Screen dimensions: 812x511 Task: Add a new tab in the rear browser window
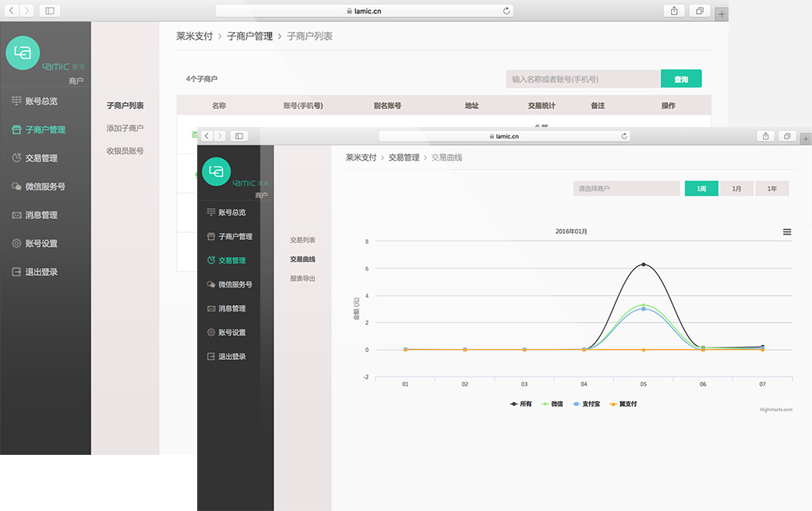[x=722, y=14]
